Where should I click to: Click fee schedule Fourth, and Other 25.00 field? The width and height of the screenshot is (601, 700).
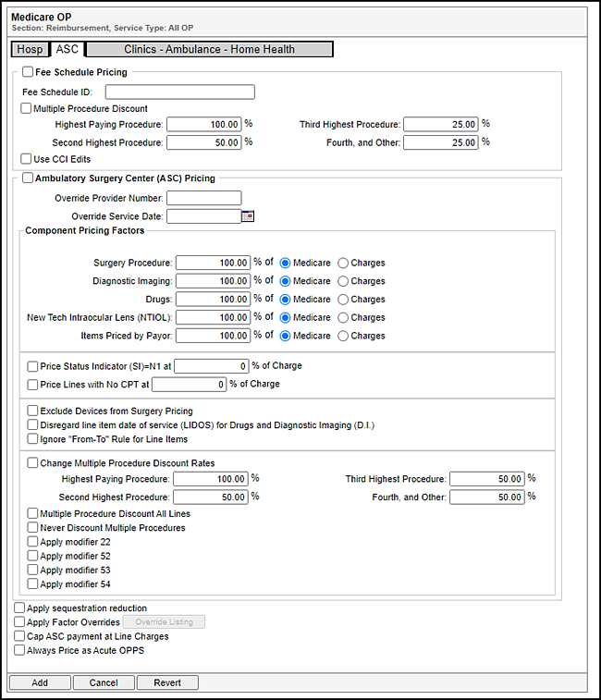coord(441,142)
